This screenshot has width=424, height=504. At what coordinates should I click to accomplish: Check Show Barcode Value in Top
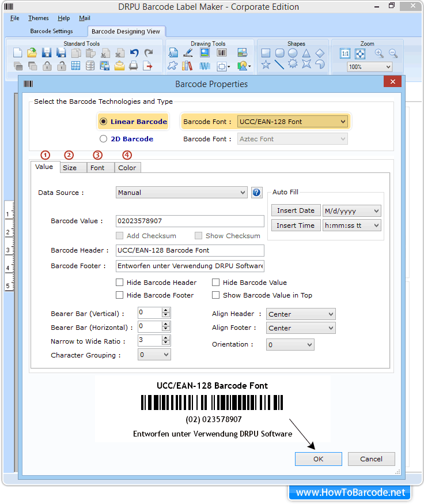tap(216, 295)
